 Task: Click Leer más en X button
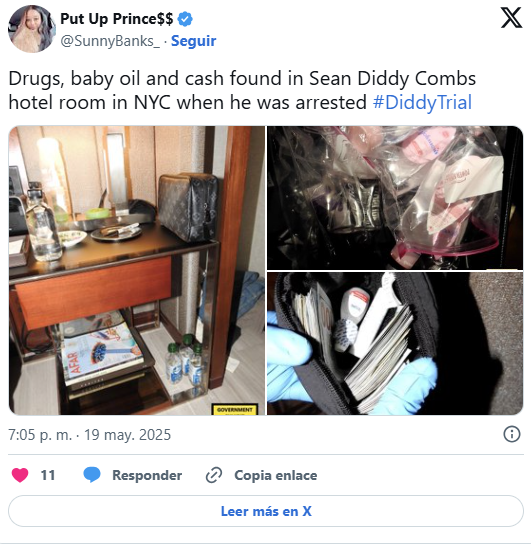266,511
